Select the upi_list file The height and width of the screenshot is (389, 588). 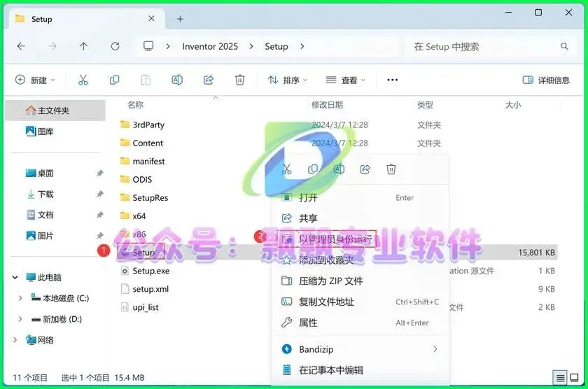coord(139,307)
